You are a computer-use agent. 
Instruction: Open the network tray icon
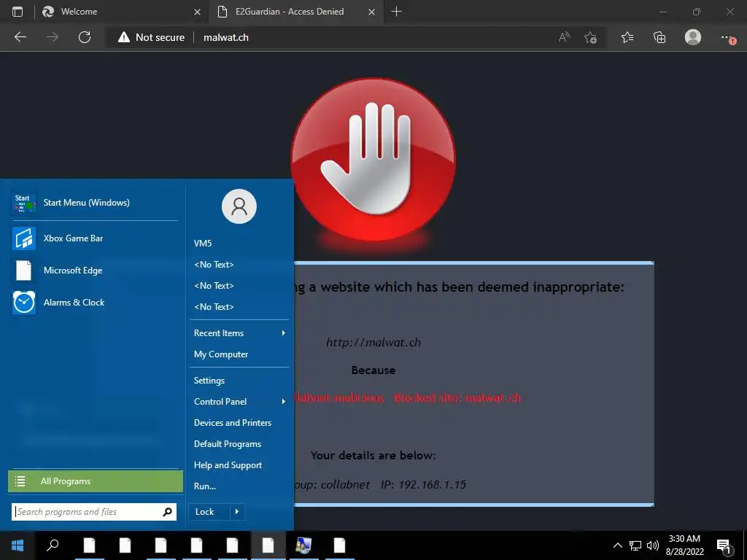[x=635, y=545]
